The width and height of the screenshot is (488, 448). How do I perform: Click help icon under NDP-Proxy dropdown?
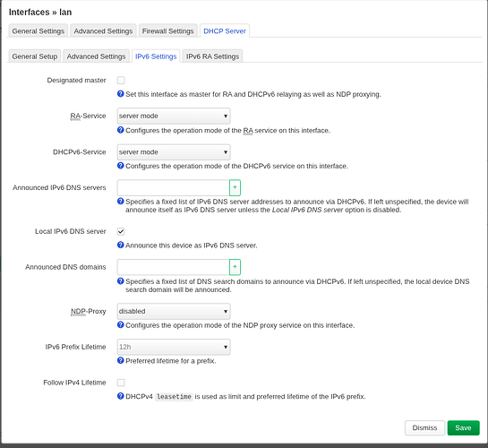[121, 324]
